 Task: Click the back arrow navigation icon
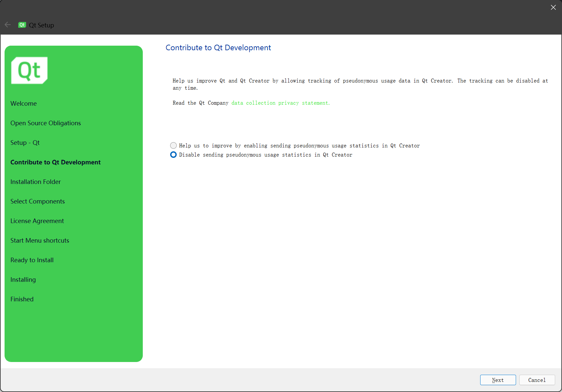[x=7, y=24]
